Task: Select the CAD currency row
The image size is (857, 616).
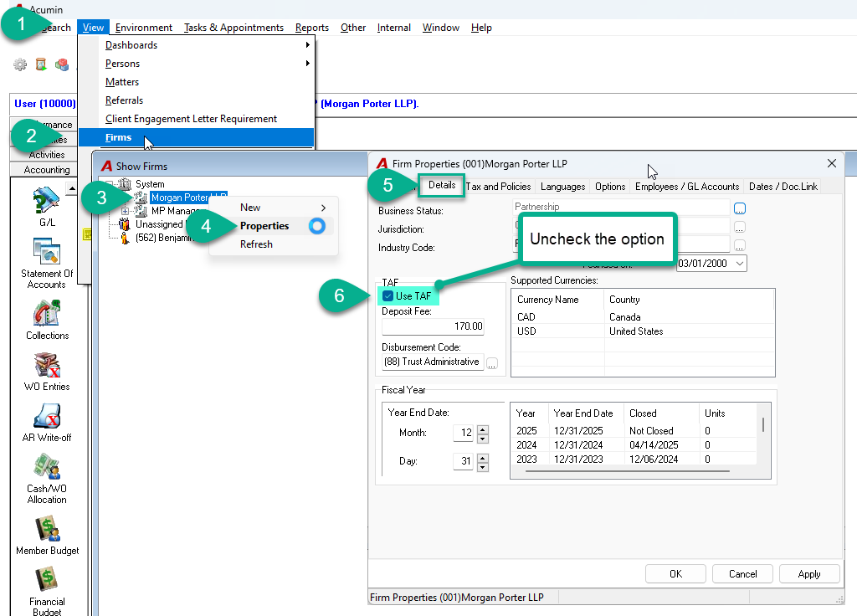Action: pos(643,317)
